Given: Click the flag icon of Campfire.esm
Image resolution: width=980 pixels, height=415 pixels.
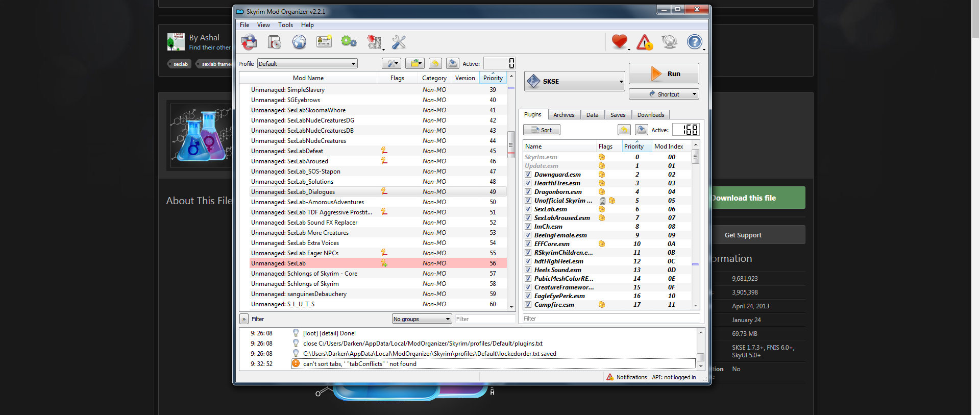Looking at the screenshot, I should coord(602,305).
